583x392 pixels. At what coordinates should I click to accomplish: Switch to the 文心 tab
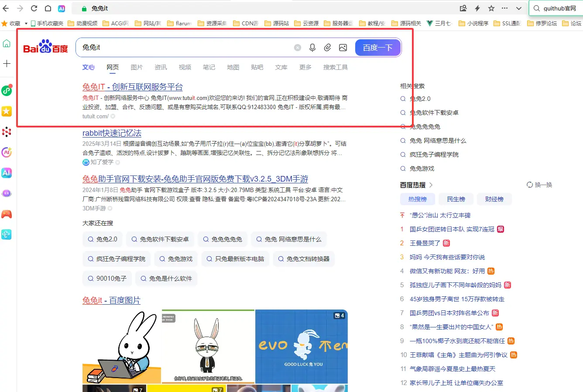pyautogui.click(x=89, y=67)
